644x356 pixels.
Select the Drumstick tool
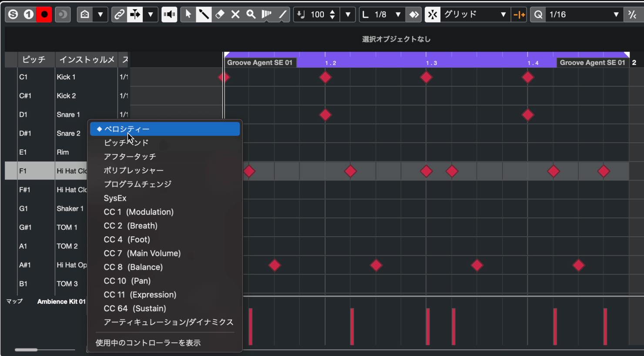pos(204,14)
